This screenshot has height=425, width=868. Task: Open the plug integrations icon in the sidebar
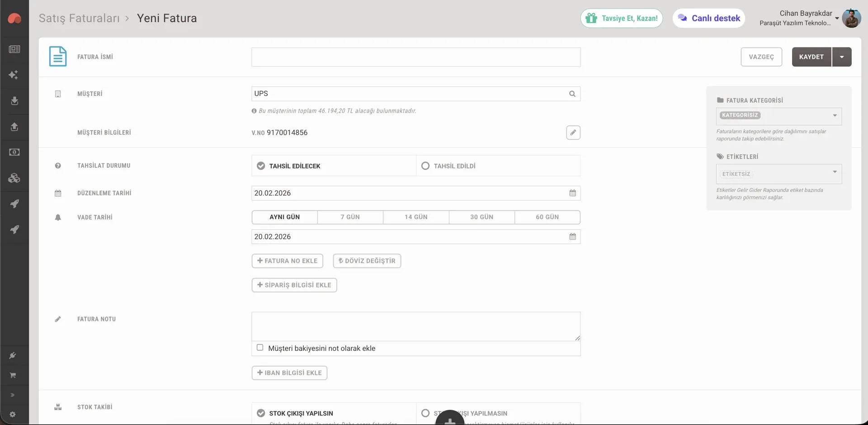click(x=13, y=355)
